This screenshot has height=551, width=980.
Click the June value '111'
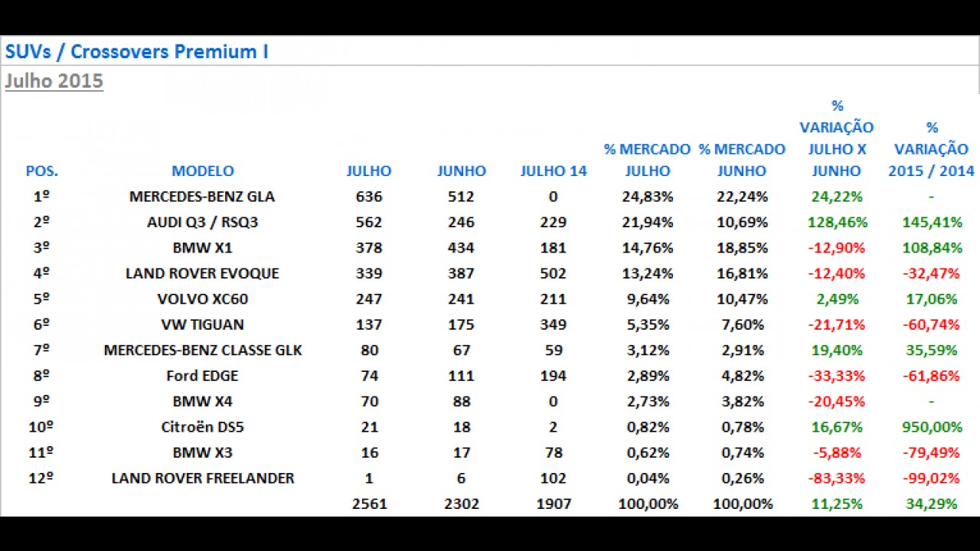point(461,376)
